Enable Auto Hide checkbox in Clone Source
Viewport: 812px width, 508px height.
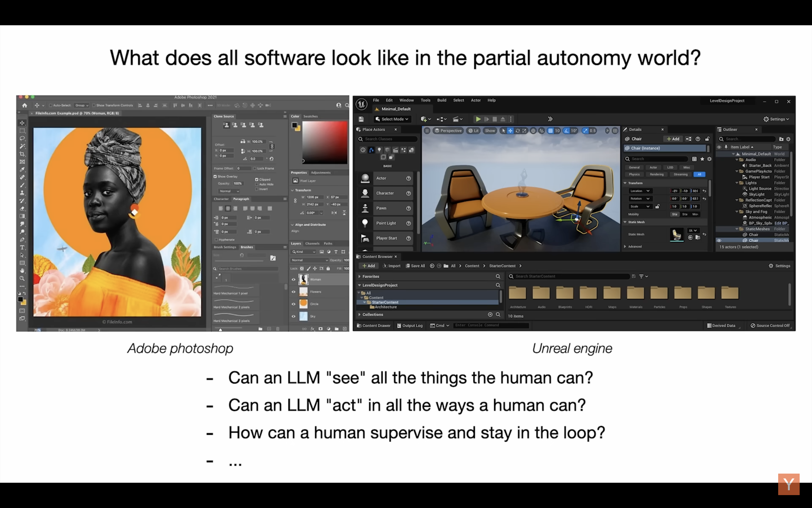(x=257, y=184)
